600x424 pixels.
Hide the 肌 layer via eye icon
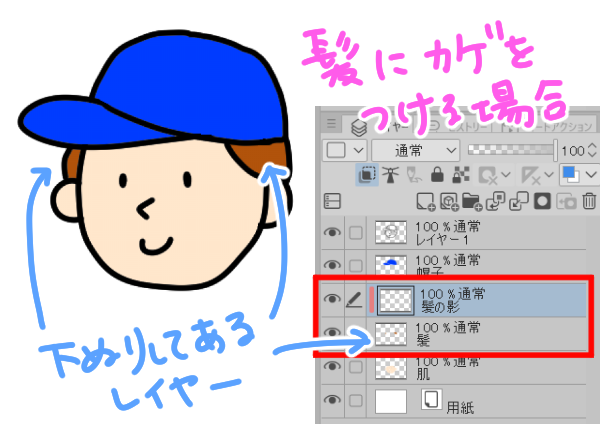(332, 366)
